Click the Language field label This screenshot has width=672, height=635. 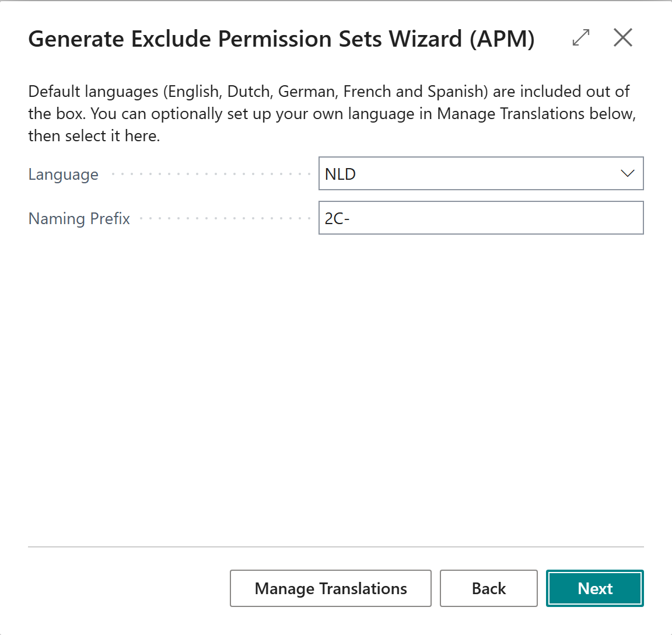64,175
